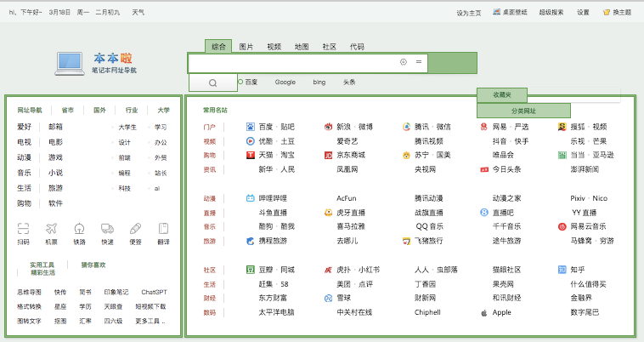
Task: Click the 今日头条 red icon
Action: (x=484, y=169)
